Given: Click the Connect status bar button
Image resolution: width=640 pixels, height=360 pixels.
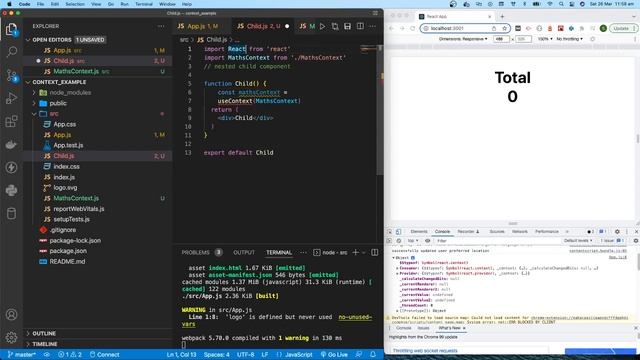Looking at the screenshot, I should click(104, 354).
